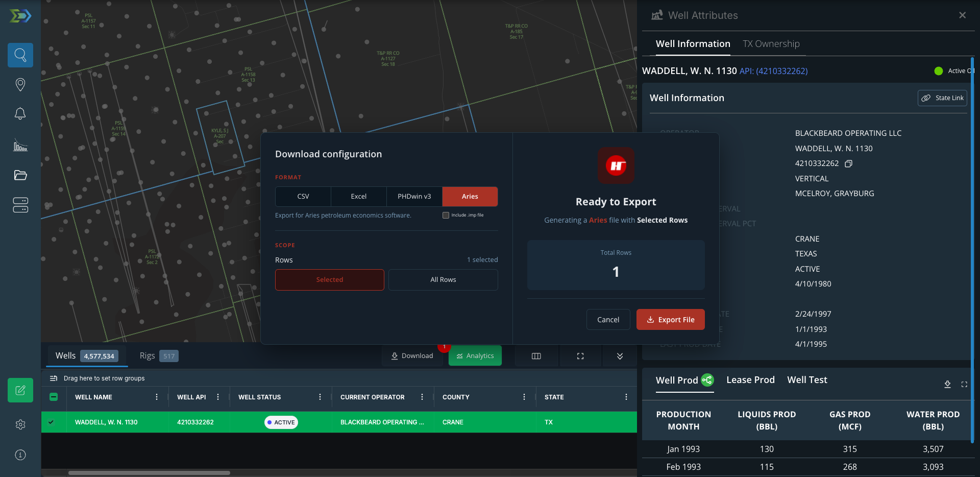Image resolution: width=980 pixels, height=477 pixels.
Task: Choose Selected rows scope
Action: click(x=330, y=280)
